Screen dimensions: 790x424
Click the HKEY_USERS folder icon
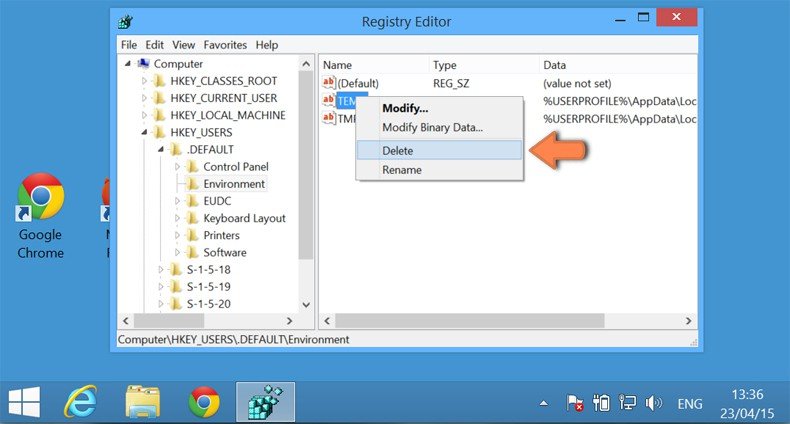click(159, 132)
